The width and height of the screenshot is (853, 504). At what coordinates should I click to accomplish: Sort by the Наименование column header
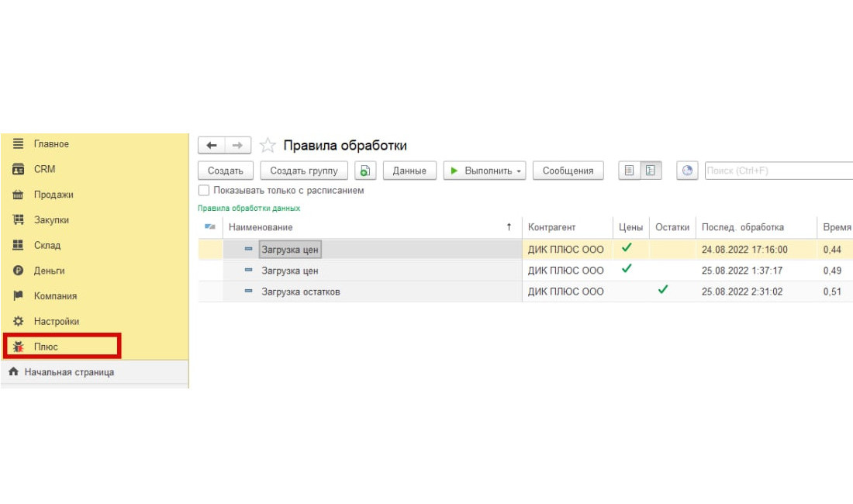click(x=364, y=227)
